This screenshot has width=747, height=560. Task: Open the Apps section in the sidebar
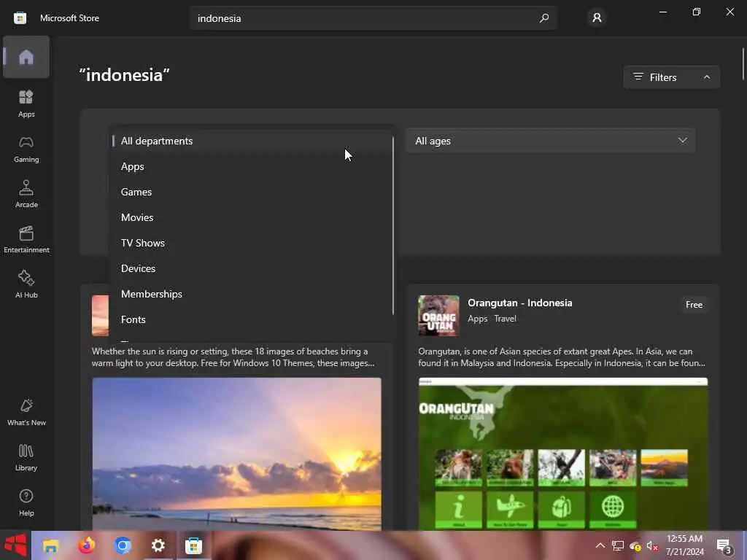(x=26, y=104)
